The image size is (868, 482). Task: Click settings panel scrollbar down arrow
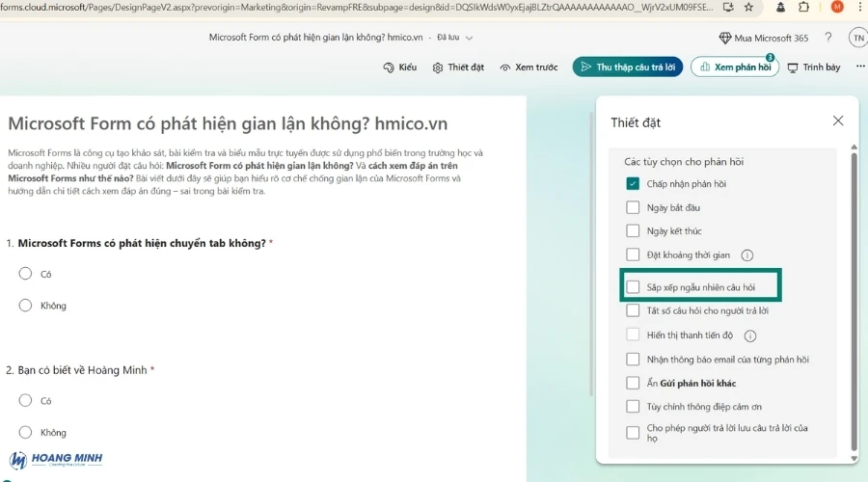point(854,458)
